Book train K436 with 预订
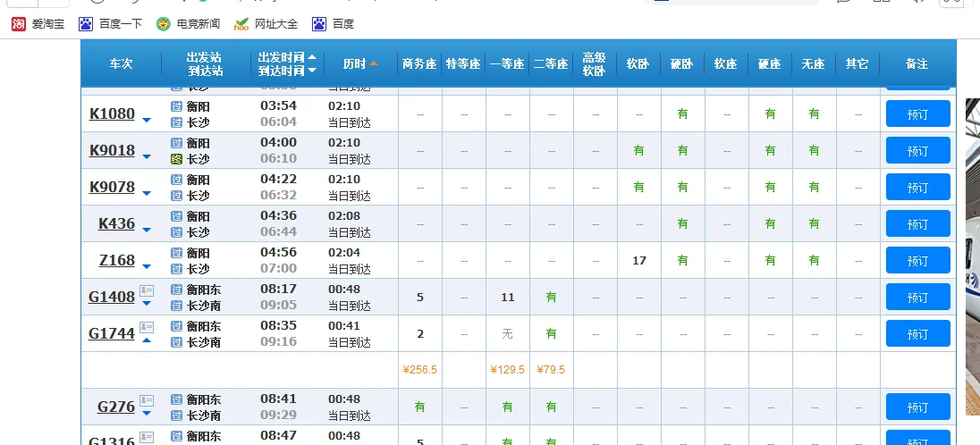This screenshot has height=445, width=980. pyautogui.click(x=917, y=223)
